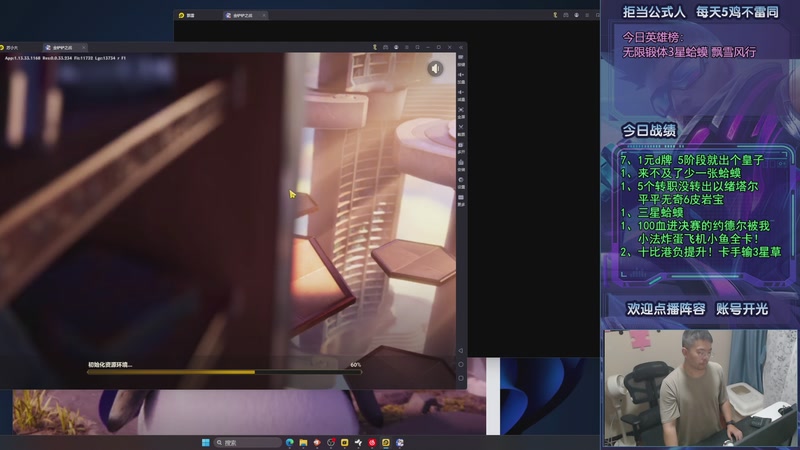
Task: Click the 今日英雄榜 label
Action: (653, 37)
